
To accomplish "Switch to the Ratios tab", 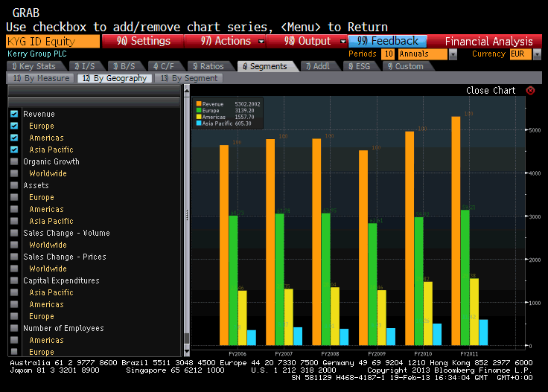I will 209,66.
